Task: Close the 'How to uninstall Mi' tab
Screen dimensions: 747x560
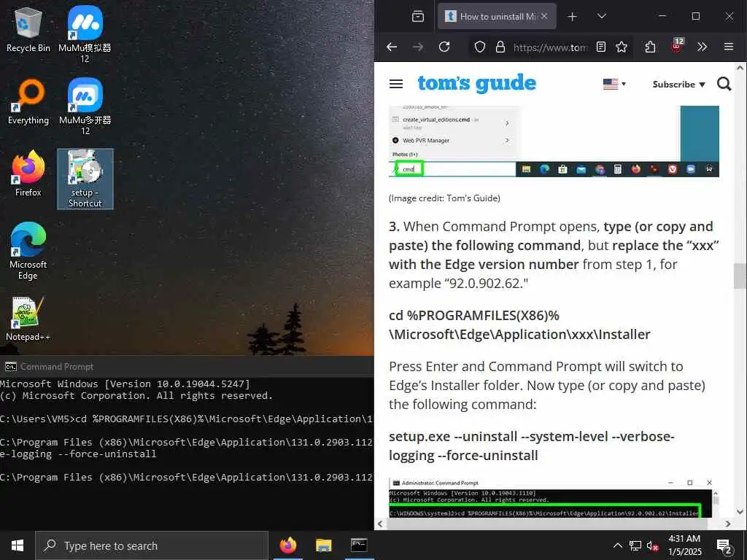Action: 544,16
